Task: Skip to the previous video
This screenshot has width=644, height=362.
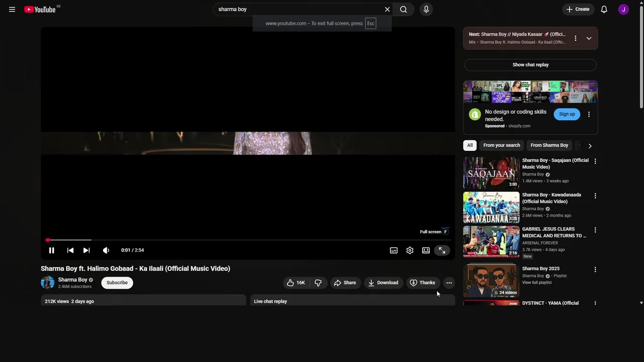Action: (70, 250)
